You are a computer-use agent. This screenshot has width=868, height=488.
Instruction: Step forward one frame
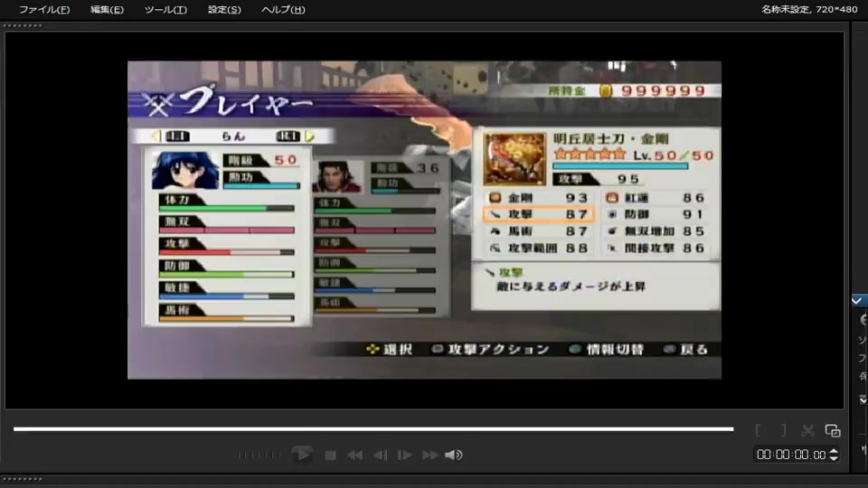405,455
